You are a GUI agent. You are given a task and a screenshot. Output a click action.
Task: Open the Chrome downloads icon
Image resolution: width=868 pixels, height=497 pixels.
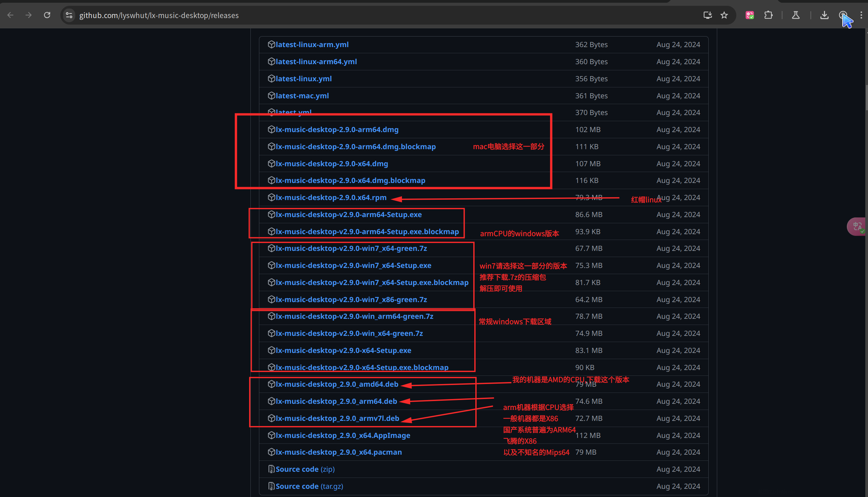824,15
